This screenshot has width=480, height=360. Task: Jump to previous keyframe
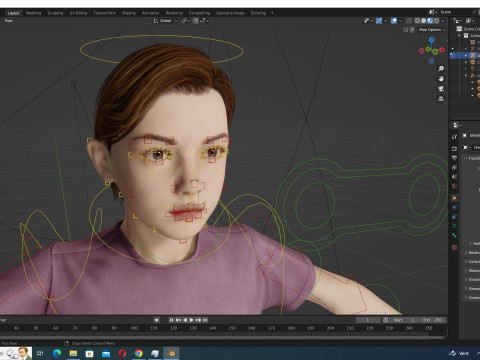(178, 320)
